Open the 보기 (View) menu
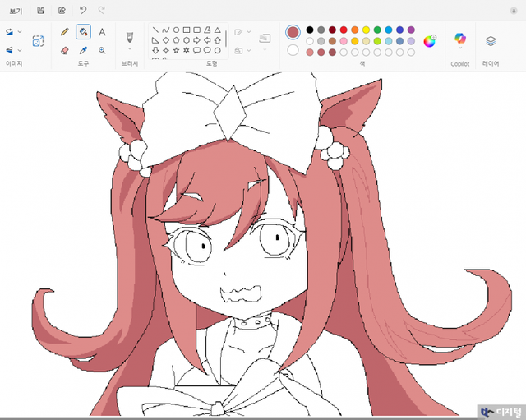 pos(16,11)
